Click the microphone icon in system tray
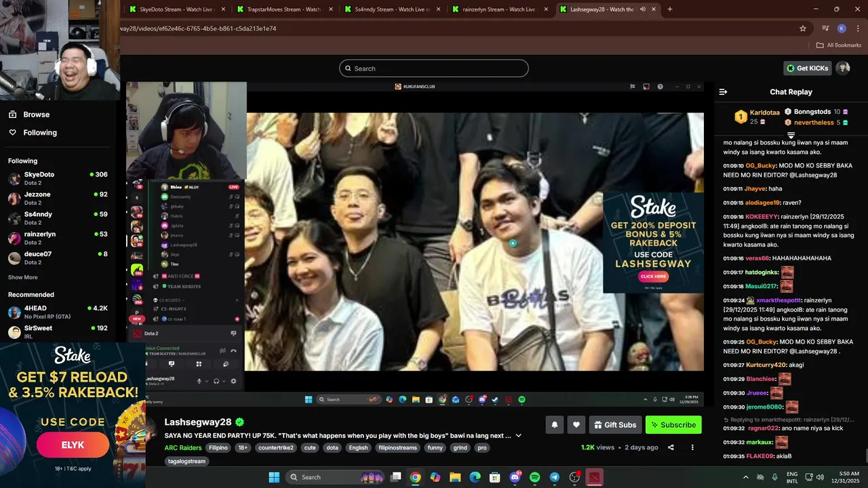The image size is (868, 488). click(774, 477)
